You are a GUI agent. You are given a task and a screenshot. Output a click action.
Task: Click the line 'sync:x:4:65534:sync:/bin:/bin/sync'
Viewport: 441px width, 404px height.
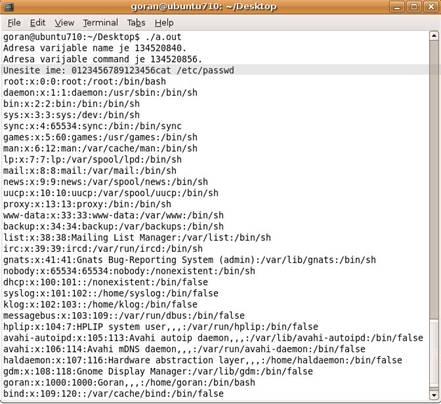point(92,126)
